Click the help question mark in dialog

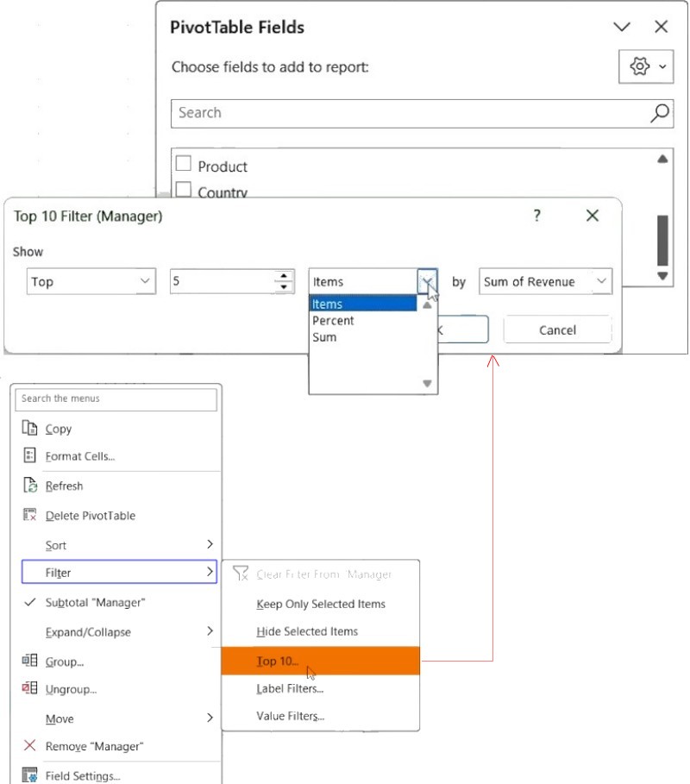click(x=536, y=216)
